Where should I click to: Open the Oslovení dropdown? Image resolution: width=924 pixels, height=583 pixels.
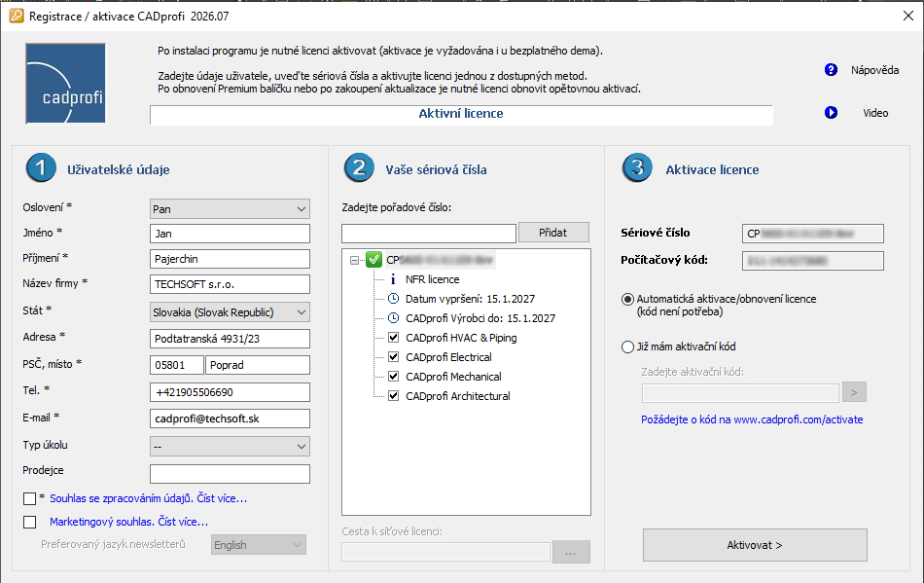[x=230, y=208]
